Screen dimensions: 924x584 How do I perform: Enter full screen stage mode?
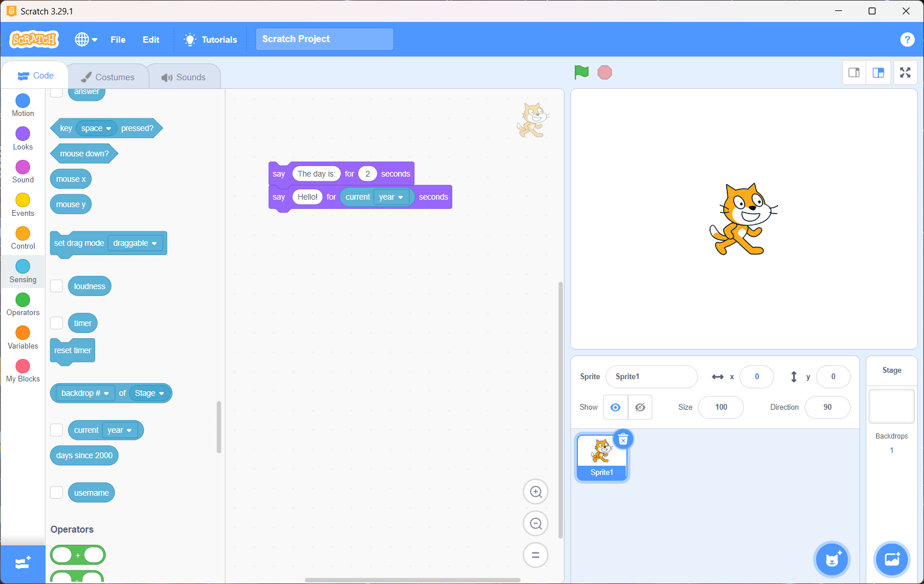(905, 73)
